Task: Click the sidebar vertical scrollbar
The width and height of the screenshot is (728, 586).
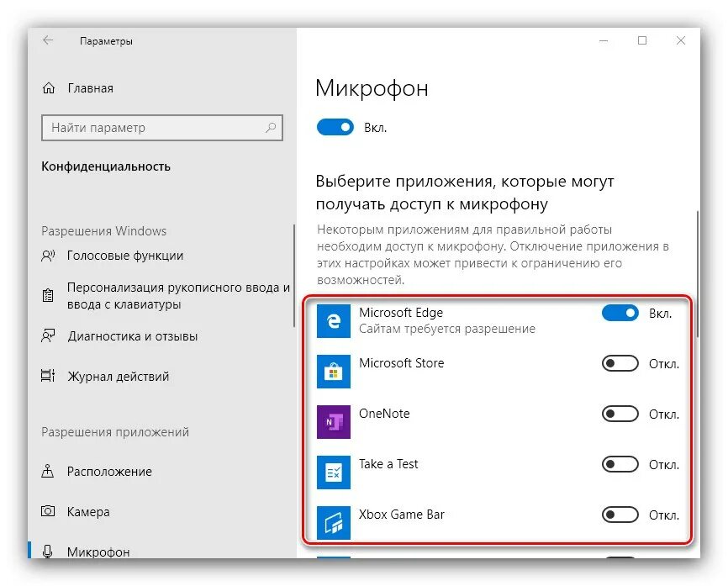Action: tap(294, 276)
